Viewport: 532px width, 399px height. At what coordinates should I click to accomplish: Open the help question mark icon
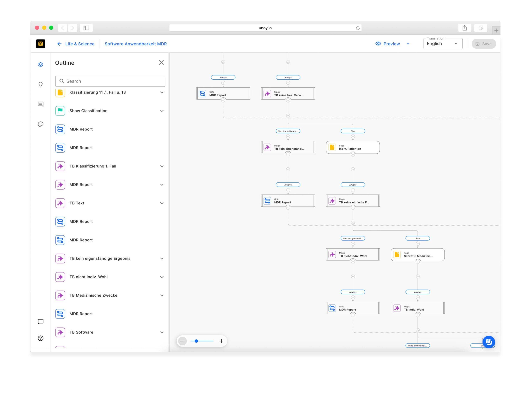40,338
